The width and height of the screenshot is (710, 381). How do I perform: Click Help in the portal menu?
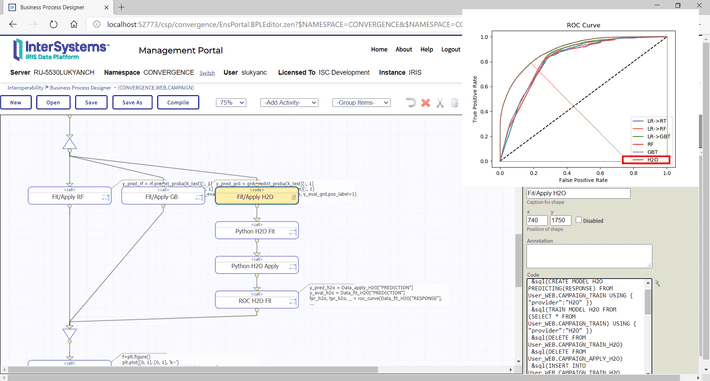427,49
